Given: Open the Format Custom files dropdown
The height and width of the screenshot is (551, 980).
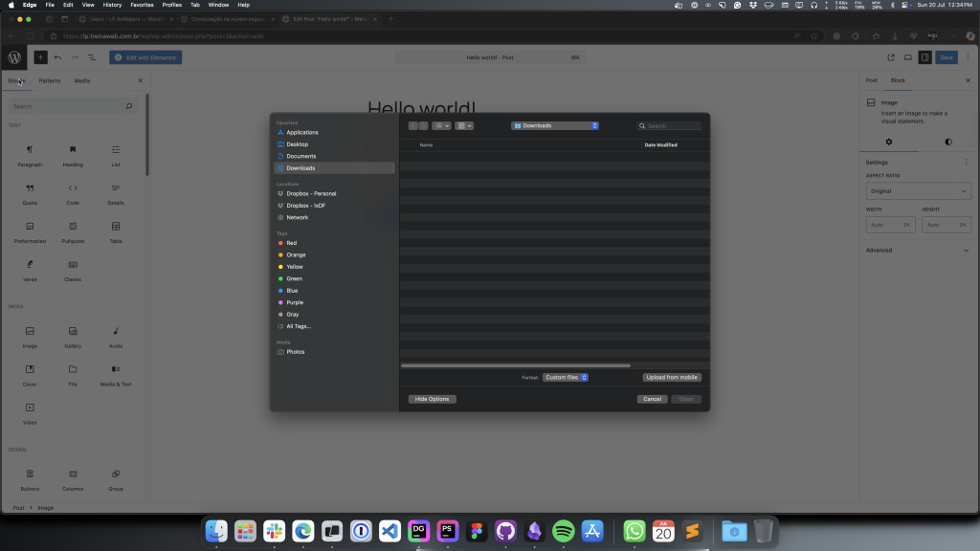Looking at the screenshot, I should [x=565, y=378].
